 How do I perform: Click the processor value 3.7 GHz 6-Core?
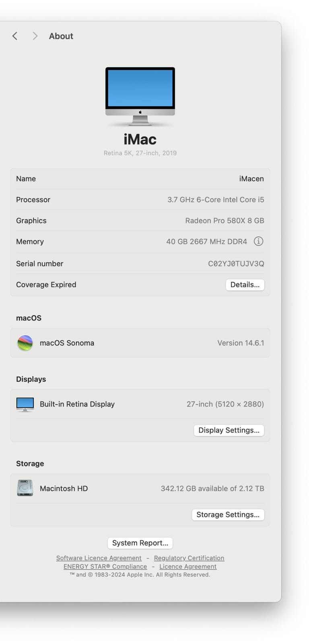[216, 200]
